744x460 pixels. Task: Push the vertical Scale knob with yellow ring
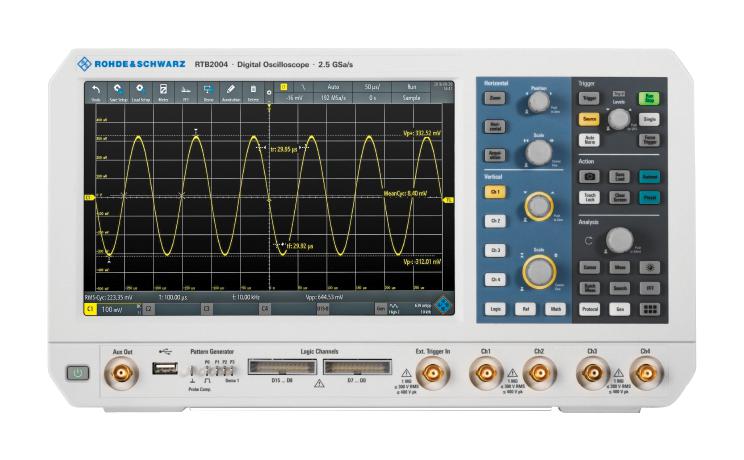(x=539, y=272)
